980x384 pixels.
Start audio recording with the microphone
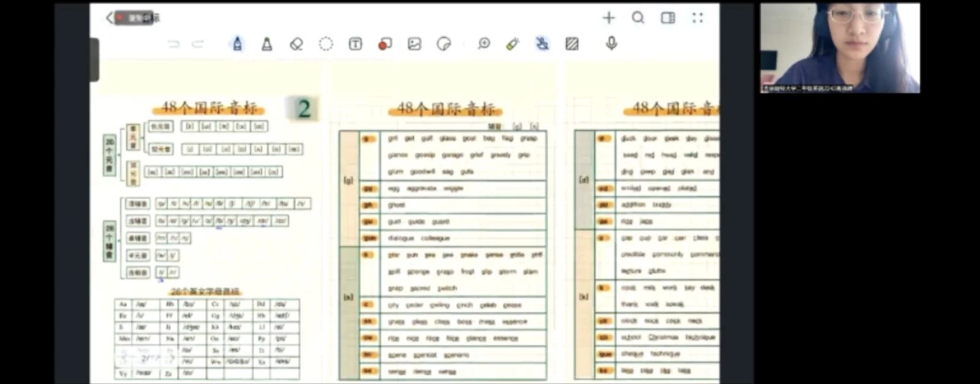[611, 43]
